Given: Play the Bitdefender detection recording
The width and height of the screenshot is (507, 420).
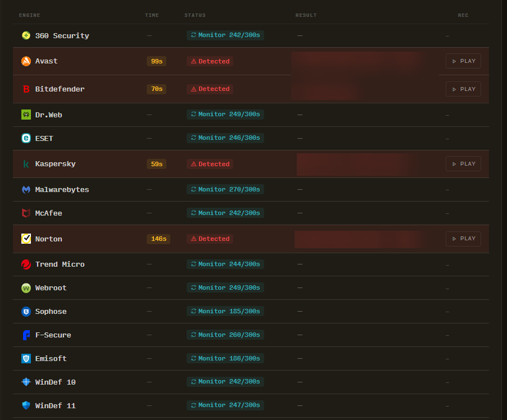Looking at the screenshot, I should 463,89.
